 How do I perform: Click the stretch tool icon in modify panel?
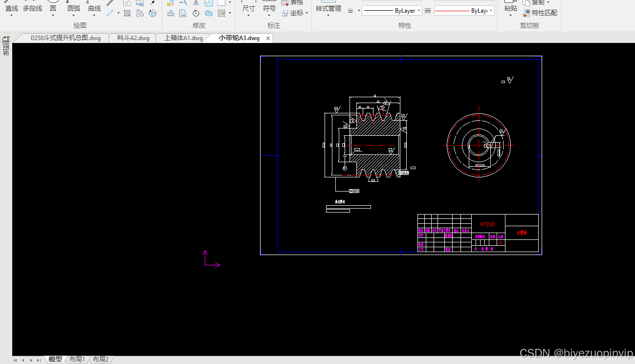[171, 13]
